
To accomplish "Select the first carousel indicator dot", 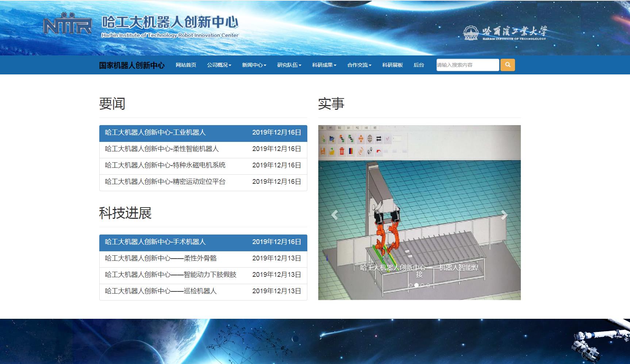I will pos(411,285).
